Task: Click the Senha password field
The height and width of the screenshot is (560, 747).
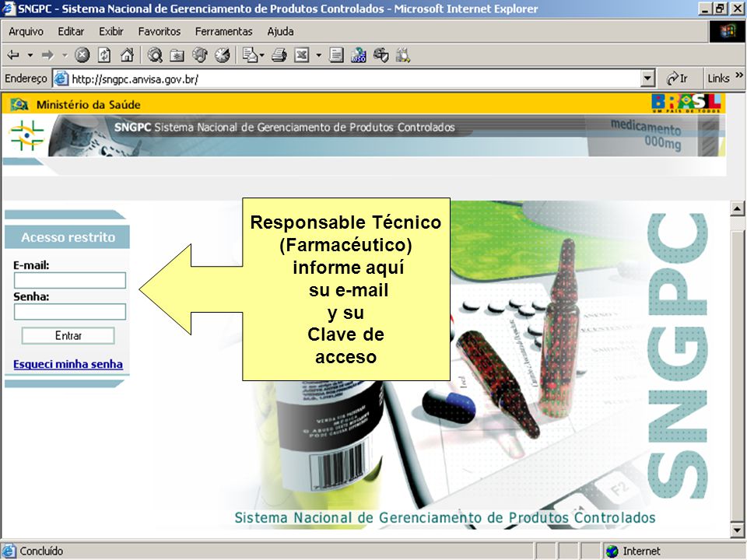Action: point(69,311)
